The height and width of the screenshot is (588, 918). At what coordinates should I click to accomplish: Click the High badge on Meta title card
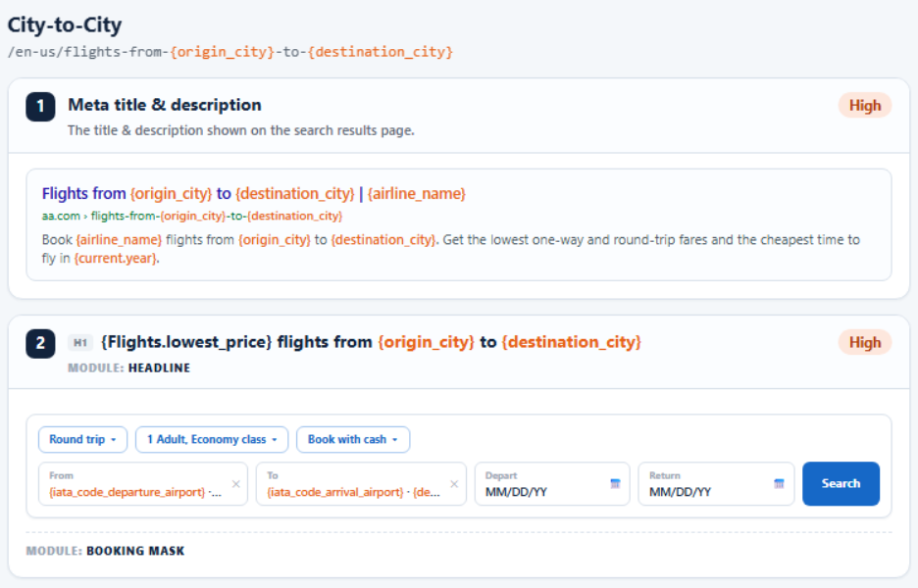pos(865,105)
